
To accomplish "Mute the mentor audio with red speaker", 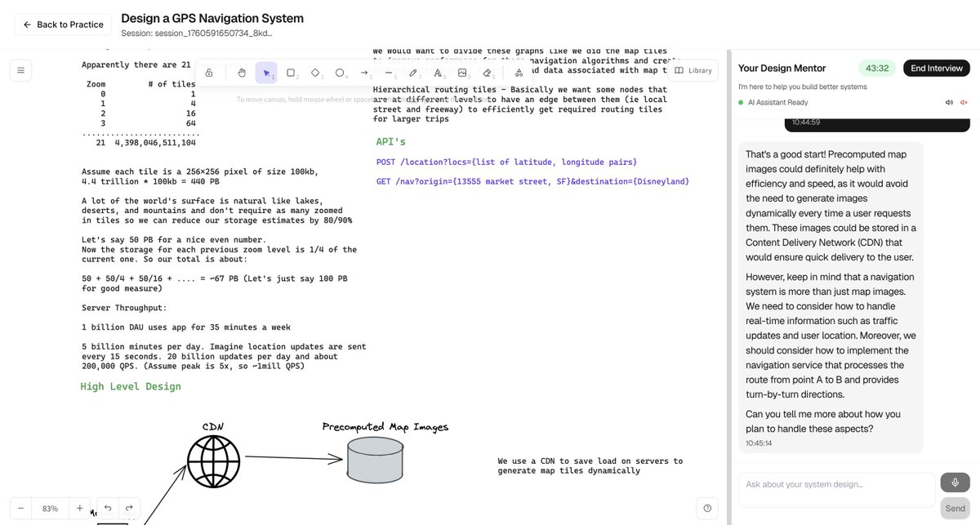I will 963,102.
